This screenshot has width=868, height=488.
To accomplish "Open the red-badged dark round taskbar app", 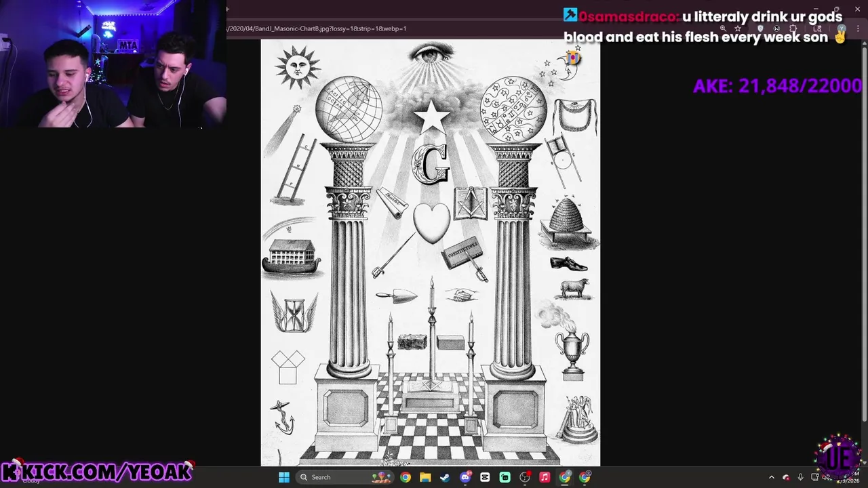I will click(525, 477).
